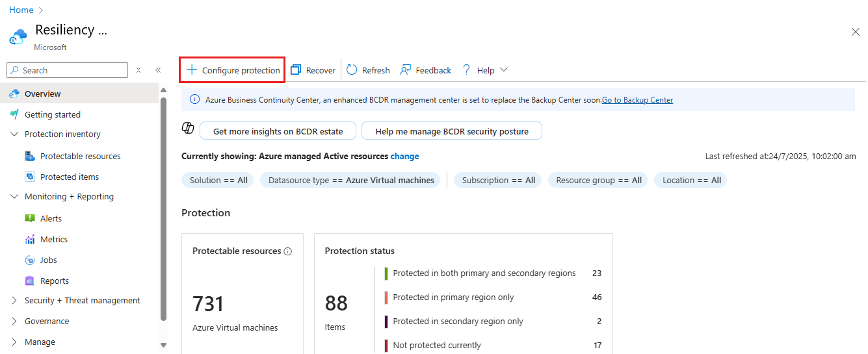Open the Location == All filter
Screen dimensions: 868x354
[692, 181]
